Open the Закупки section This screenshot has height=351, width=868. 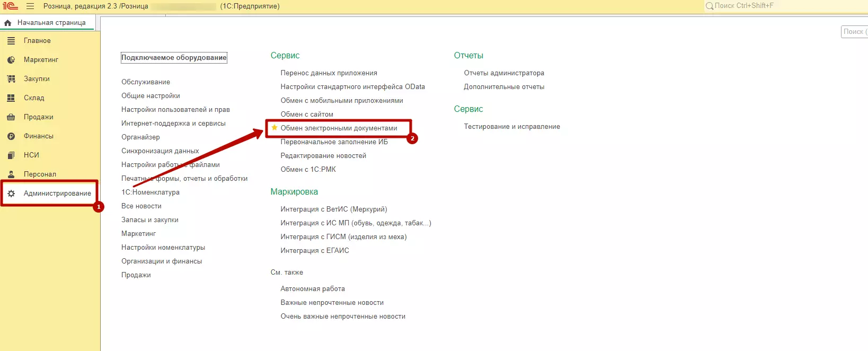click(37, 79)
